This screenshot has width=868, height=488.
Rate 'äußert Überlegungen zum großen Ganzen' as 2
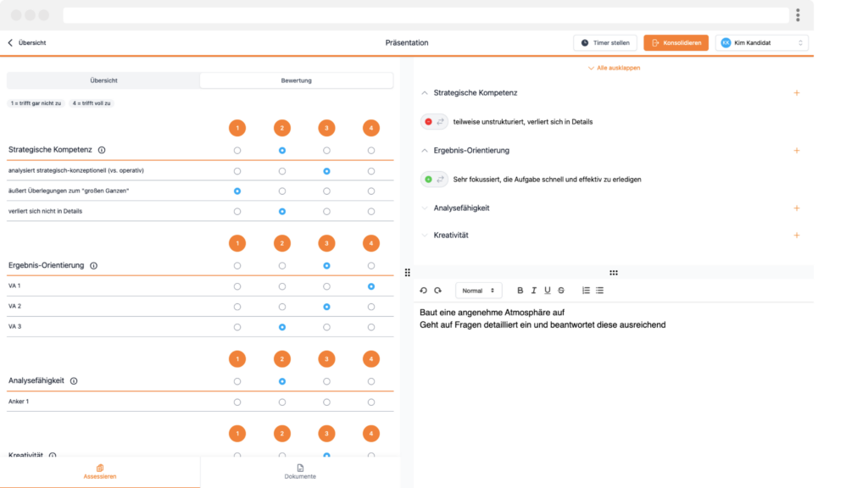pyautogui.click(x=281, y=191)
